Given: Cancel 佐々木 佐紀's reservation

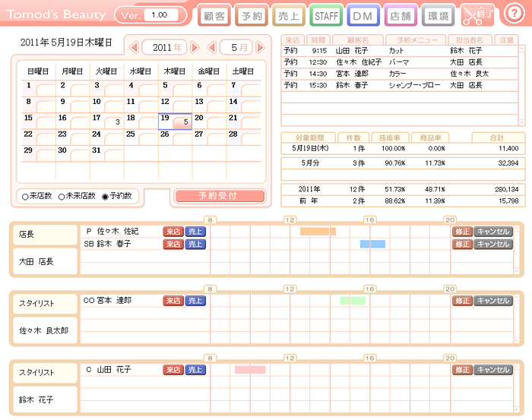Looking at the screenshot, I should 493,232.
